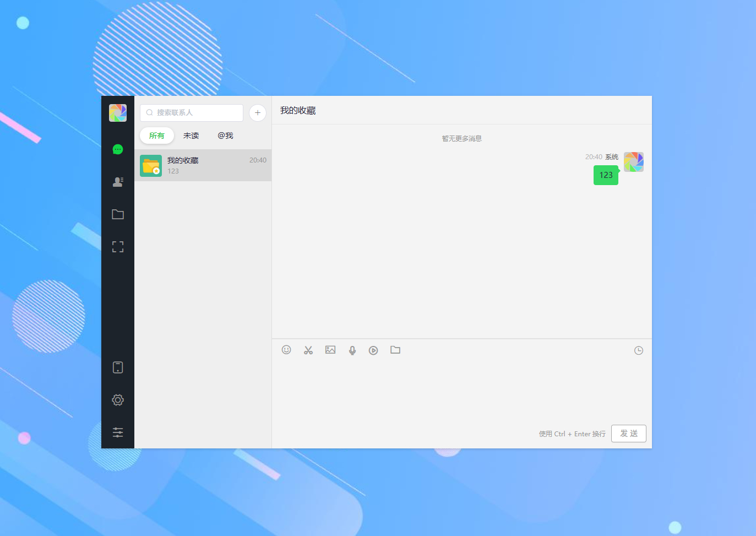Click the plus button beside search
756x536 pixels.
[x=258, y=113]
